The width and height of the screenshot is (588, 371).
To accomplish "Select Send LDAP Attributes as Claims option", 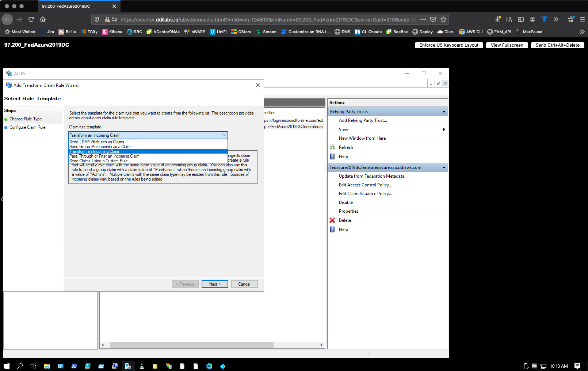I will pyautogui.click(x=97, y=142).
